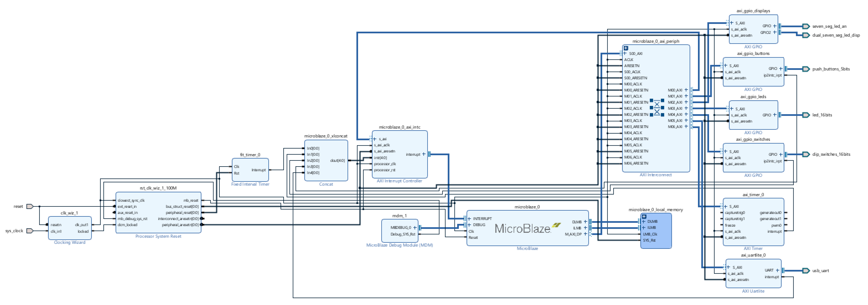
Task: Select the led_16bits output port symbol
Action: tap(806, 115)
